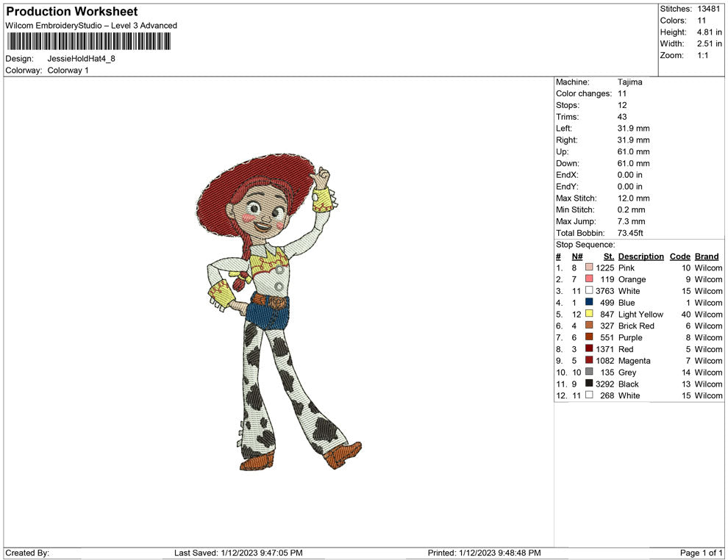Image resolution: width=728 pixels, height=560 pixels.
Task: Click the Grey color swatch
Action: [x=589, y=372]
